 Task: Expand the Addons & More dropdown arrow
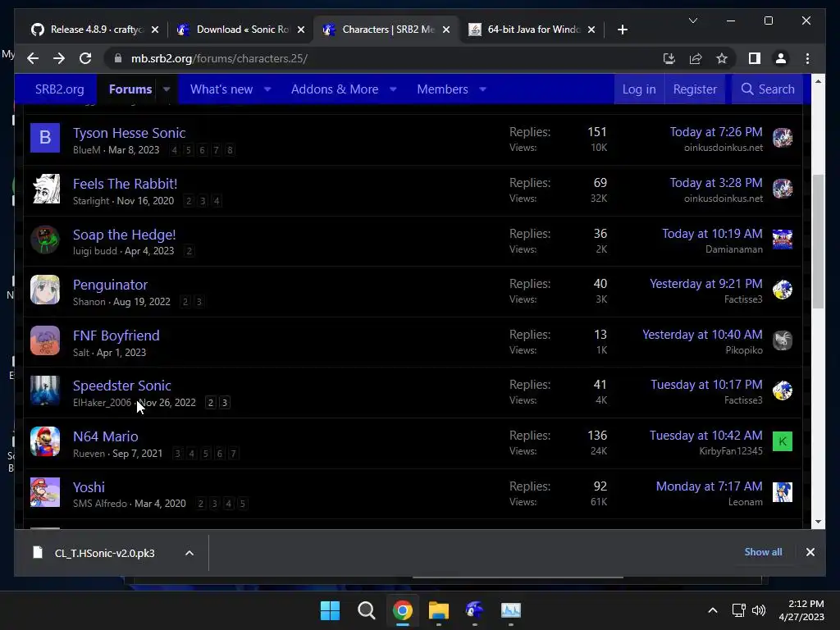click(x=393, y=89)
